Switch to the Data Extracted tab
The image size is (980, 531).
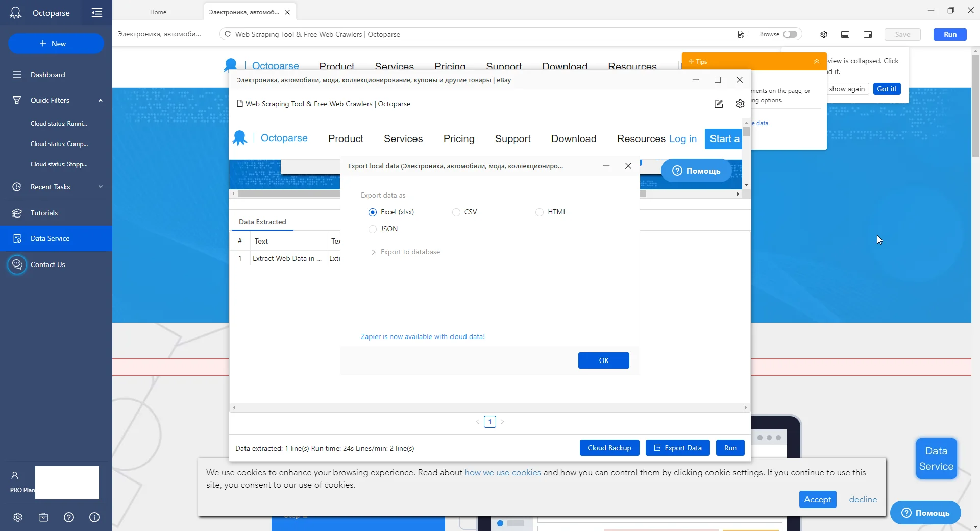(x=262, y=222)
